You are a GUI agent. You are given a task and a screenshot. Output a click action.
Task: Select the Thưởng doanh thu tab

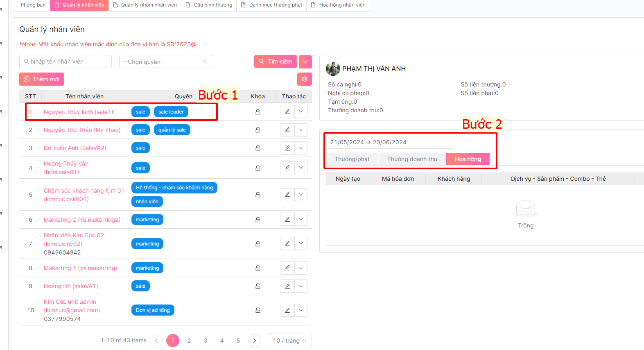412,159
